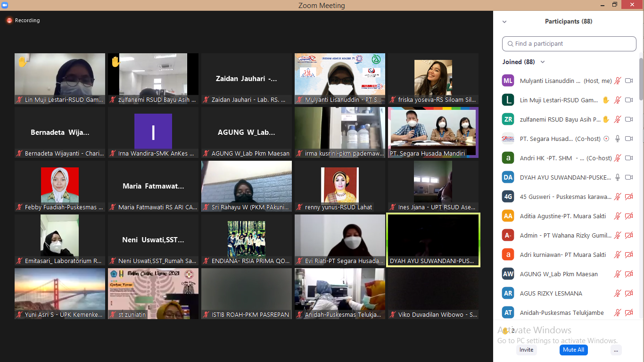Click the Find a participant search field
The image size is (644, 362).
tap(569, 44)
